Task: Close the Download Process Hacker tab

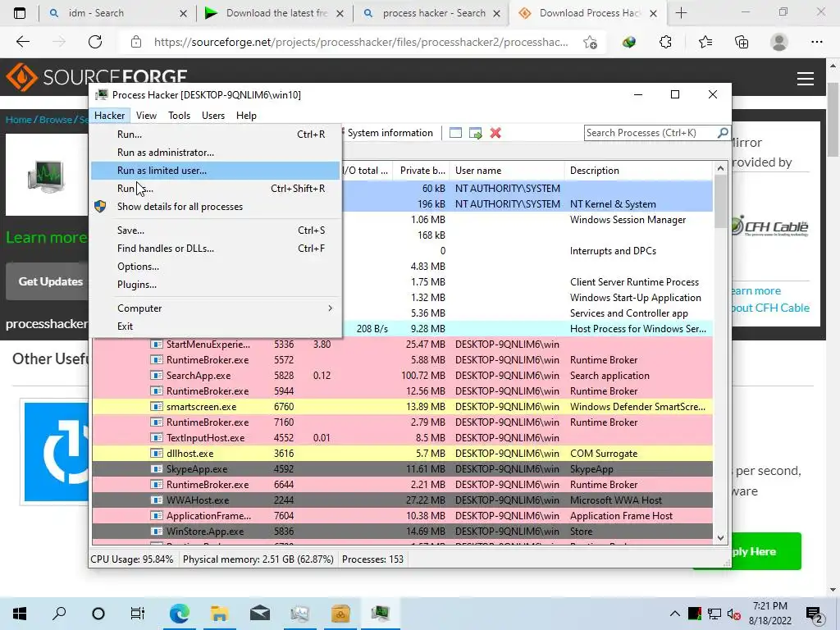Action: click(x=653, y=14)
